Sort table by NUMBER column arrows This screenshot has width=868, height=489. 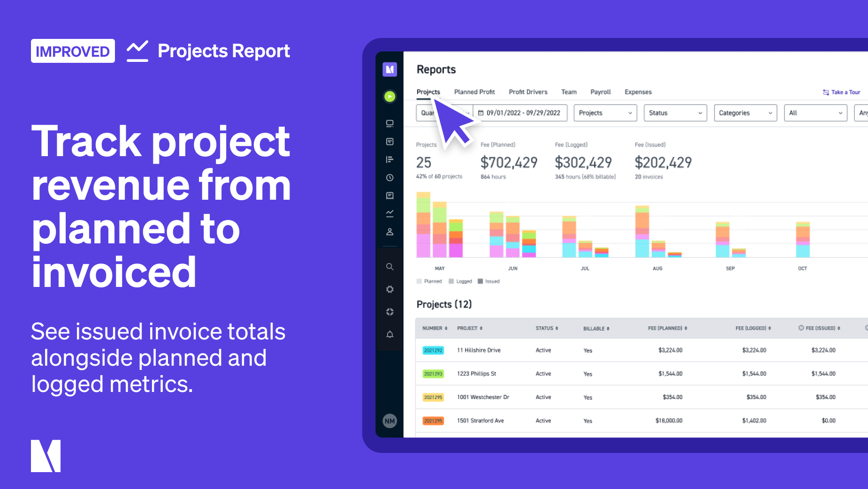coord(446,329)
